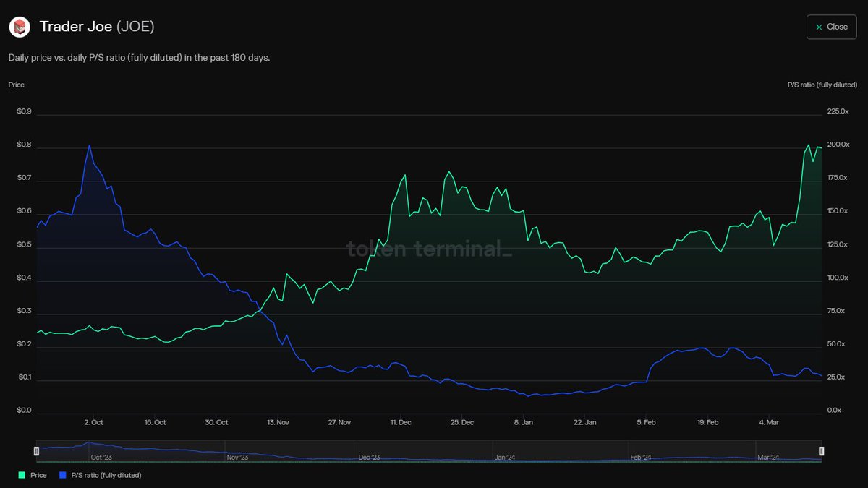Grab the right range slider handle
This screenshot has width=868, height=488.
click(x=821, y=451)
